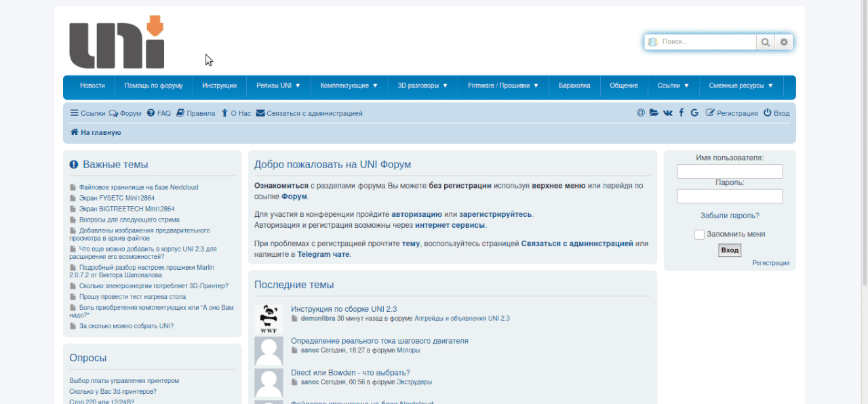This screenshot has height=404, width=868.
Task: Click the page vertical scrollbar
Action: click(x=863, y=142)
